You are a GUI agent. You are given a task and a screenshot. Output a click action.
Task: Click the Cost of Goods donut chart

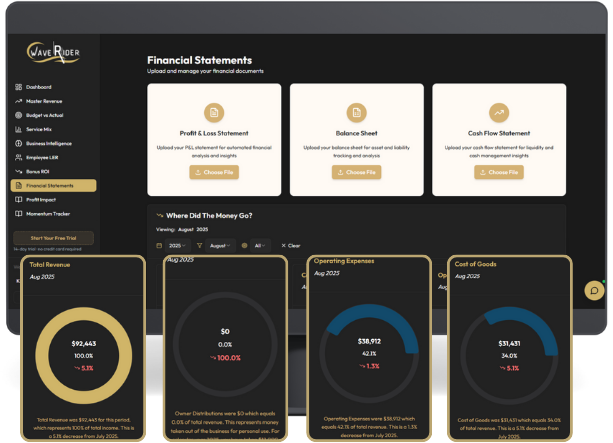pos(509,355)
